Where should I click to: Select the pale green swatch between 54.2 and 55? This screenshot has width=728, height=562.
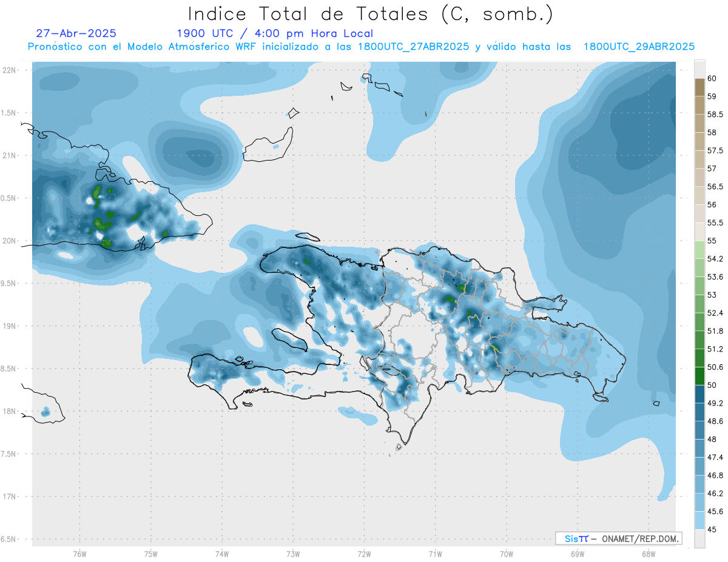tap(699, 250)
